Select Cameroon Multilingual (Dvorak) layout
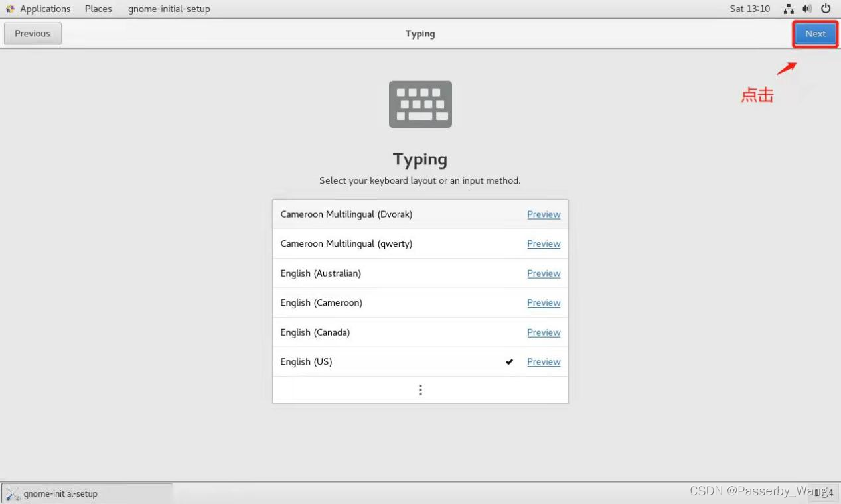Screen dimensions: 841x504 tap(420, 214)
